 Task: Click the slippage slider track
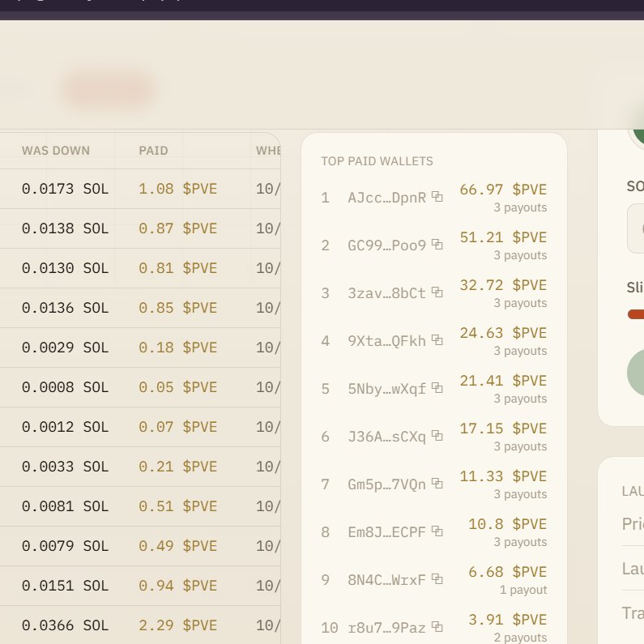[x=636, y=314]
